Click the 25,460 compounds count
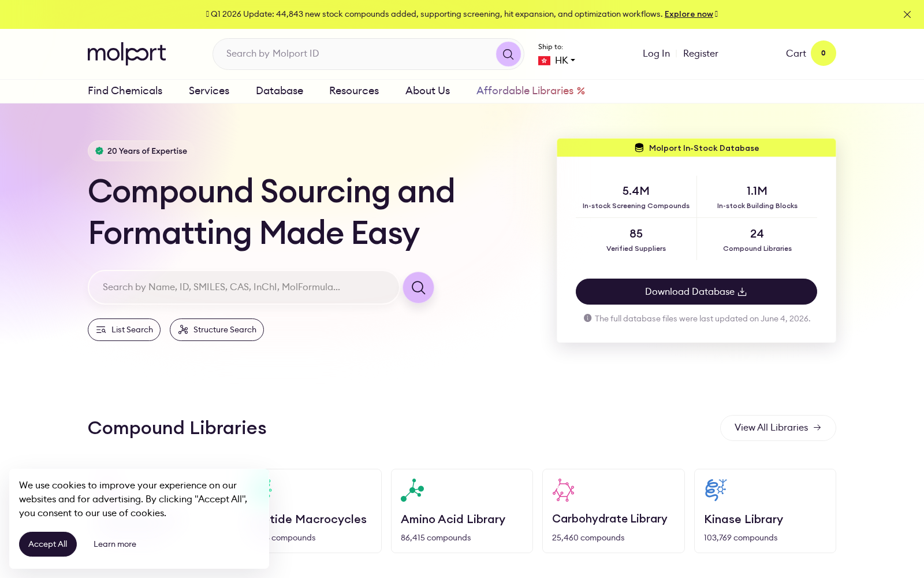 (x=588, y=538)
